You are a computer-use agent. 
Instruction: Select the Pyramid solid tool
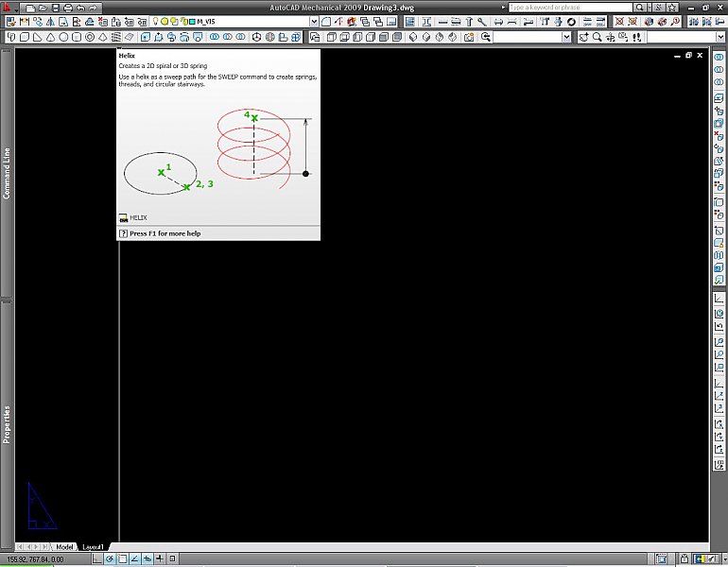103,37
